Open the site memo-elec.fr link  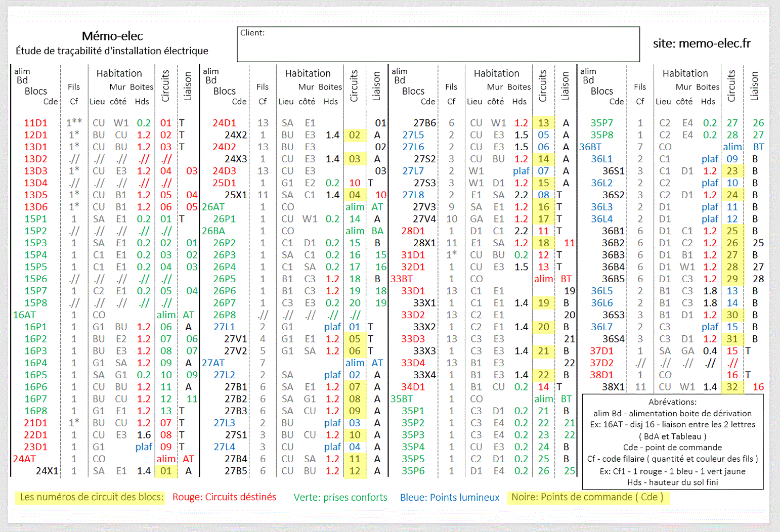(702, 43)
